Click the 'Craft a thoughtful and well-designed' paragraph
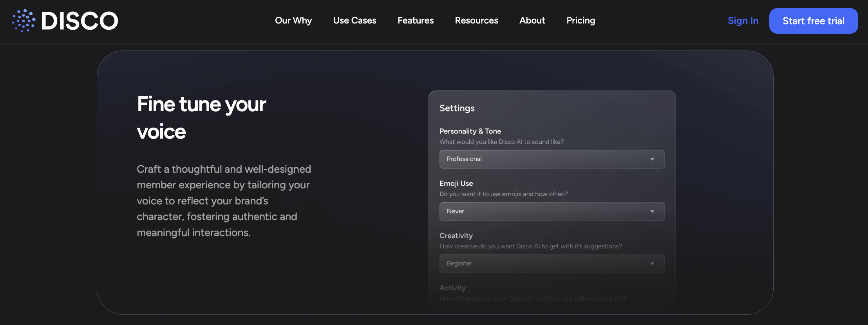 pos(224,201)
